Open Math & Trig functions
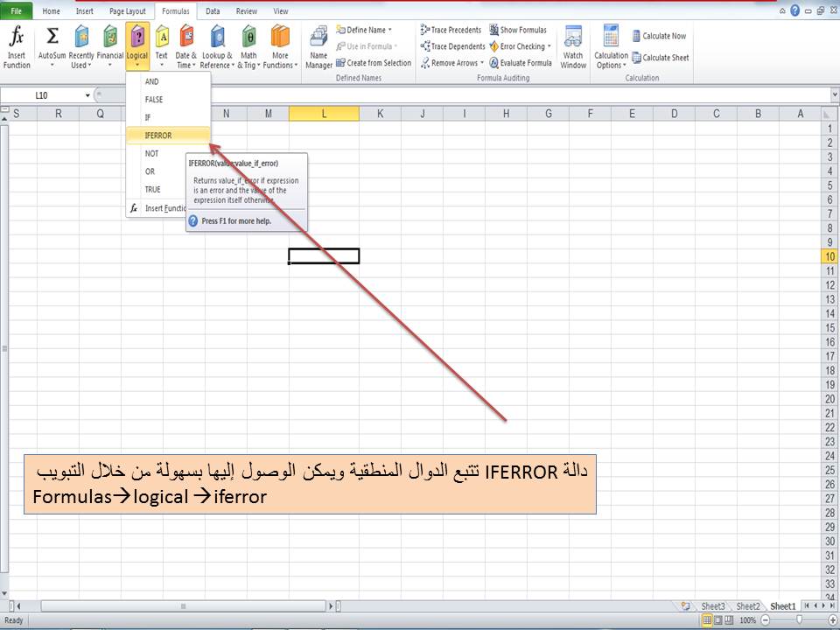 tap(248, 47)
